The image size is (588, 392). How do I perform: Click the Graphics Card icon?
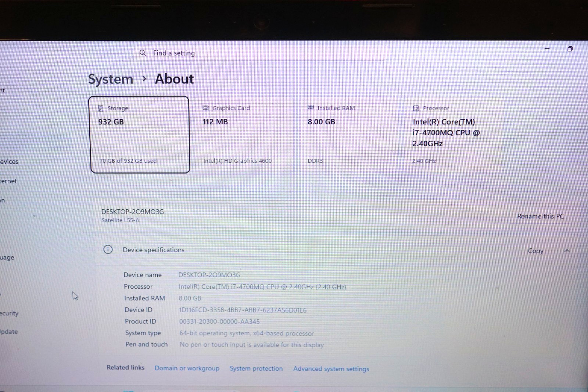(206, 108)
